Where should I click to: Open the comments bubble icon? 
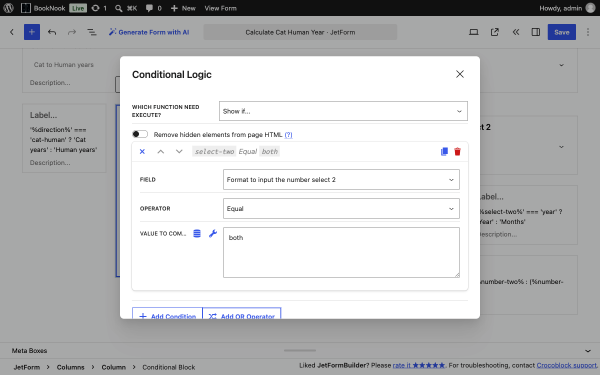(x=153, y=8)
